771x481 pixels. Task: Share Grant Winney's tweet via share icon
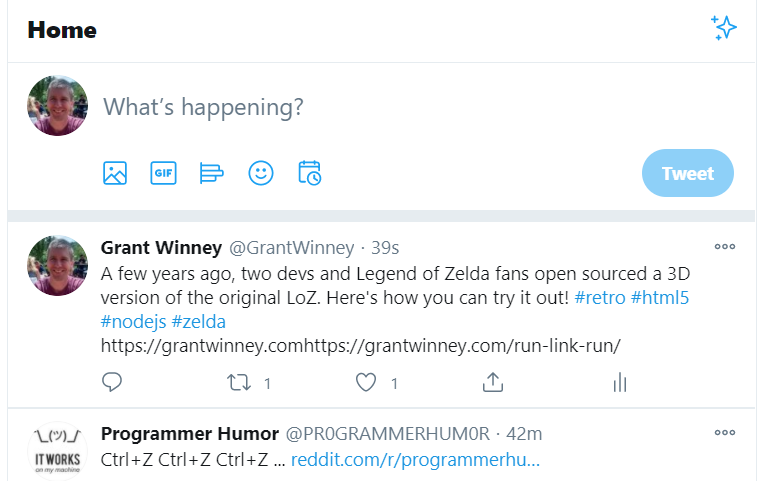(x=493, y=382)
